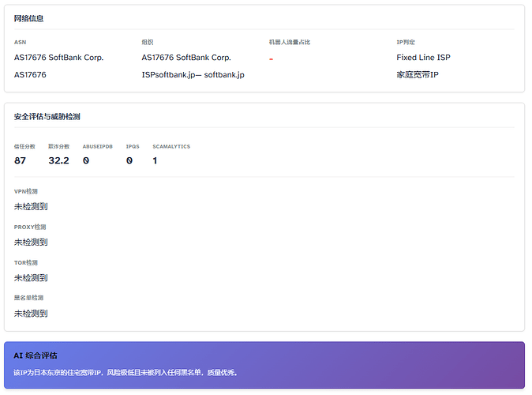Select 未检测到 under VPN检测

tap(31, 207)
